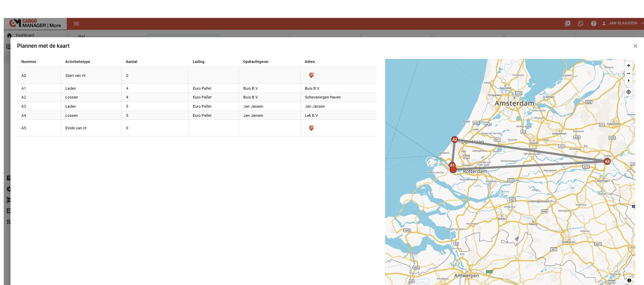
Task: Open map attribution info icon
Action: tap(629, 280)
